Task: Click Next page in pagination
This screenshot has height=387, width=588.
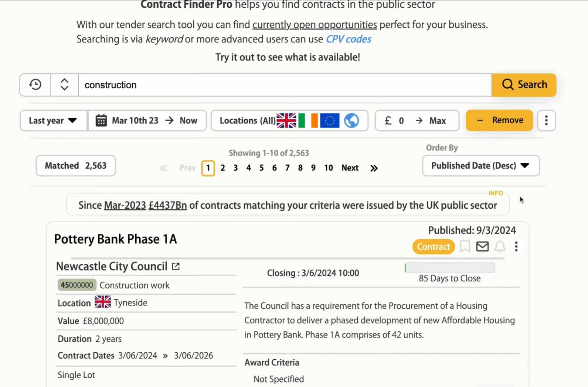Action: [350, 168]
